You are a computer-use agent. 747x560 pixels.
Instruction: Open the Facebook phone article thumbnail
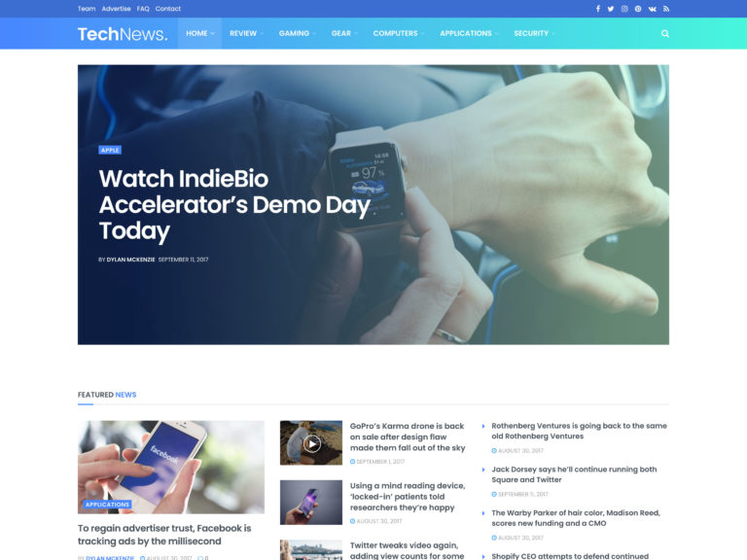click(171, 467)
